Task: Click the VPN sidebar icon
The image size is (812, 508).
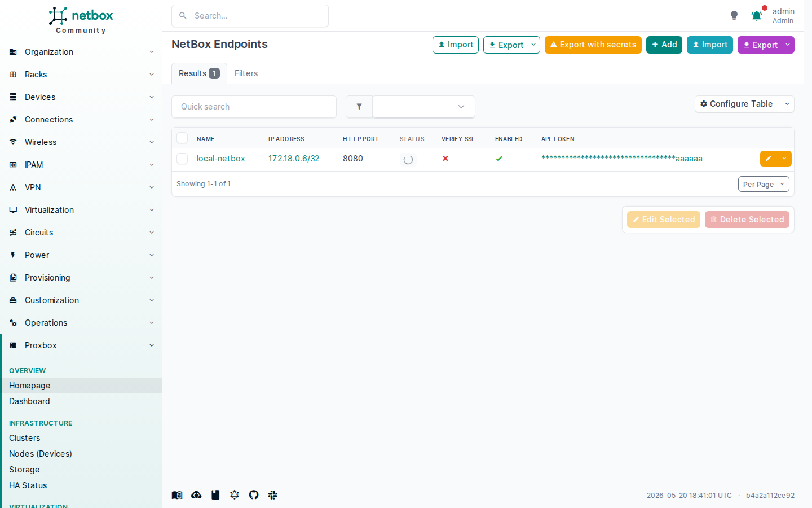Action: (x=13, y=187)
